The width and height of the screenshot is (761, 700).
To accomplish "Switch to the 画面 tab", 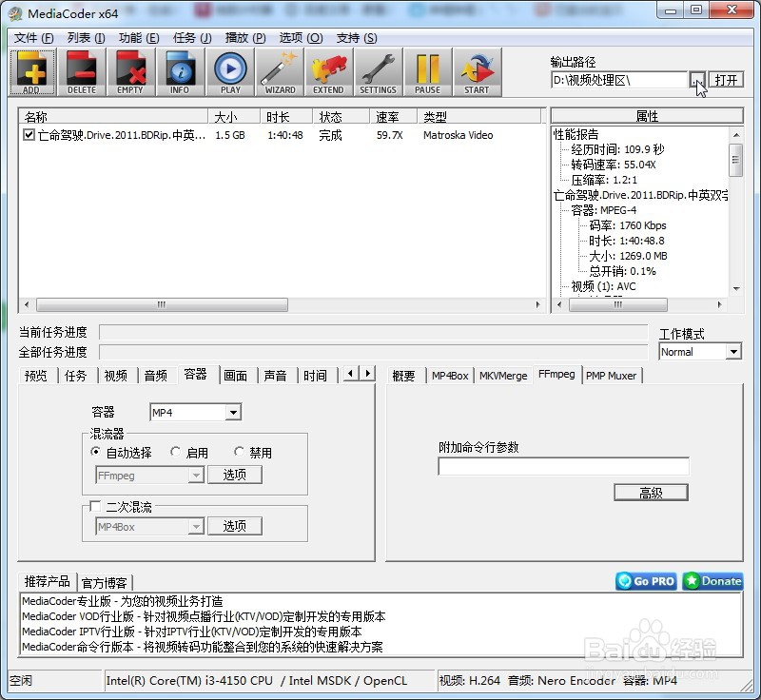I will click(x=235, y=376).
